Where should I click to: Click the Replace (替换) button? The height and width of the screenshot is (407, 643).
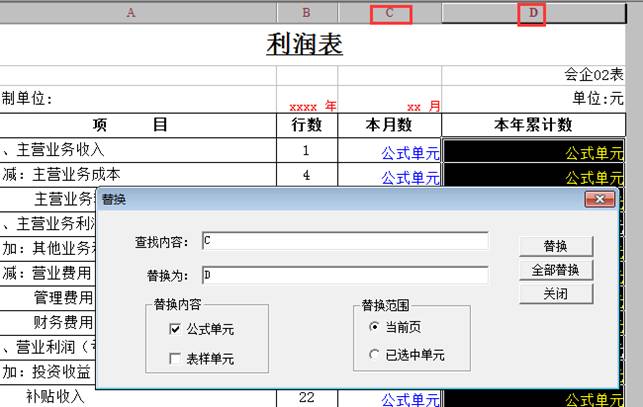point(556,246)
